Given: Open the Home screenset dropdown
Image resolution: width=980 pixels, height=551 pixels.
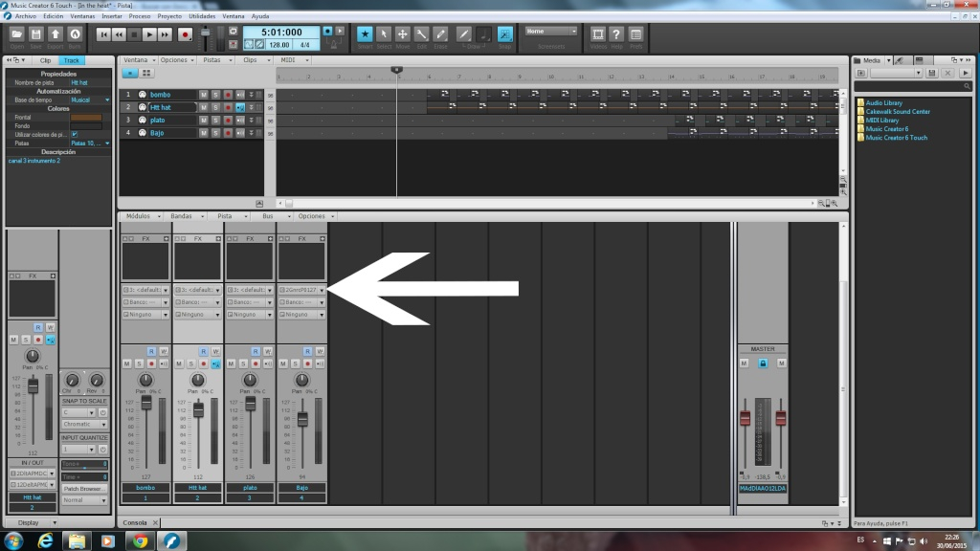Looking at the screenshot, I should [550, 32].
